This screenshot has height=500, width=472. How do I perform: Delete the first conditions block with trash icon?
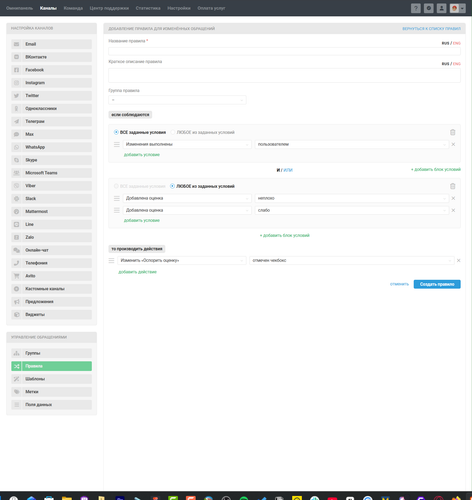[453, 132]
